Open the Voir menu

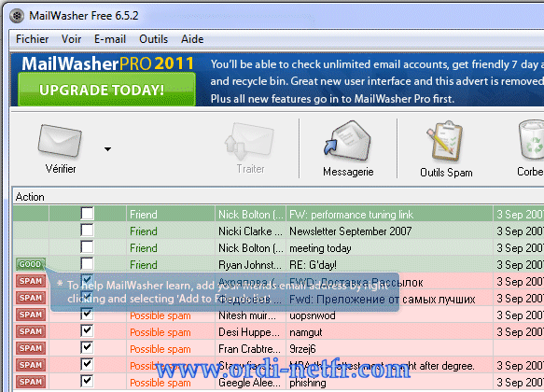pos(71,39)
